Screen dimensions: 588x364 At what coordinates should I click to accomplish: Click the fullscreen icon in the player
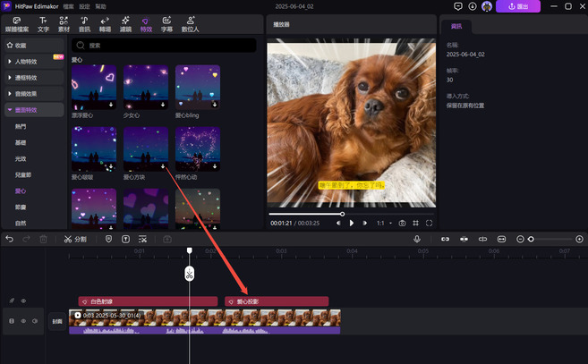pyautogui.click(x=429, y=223)
